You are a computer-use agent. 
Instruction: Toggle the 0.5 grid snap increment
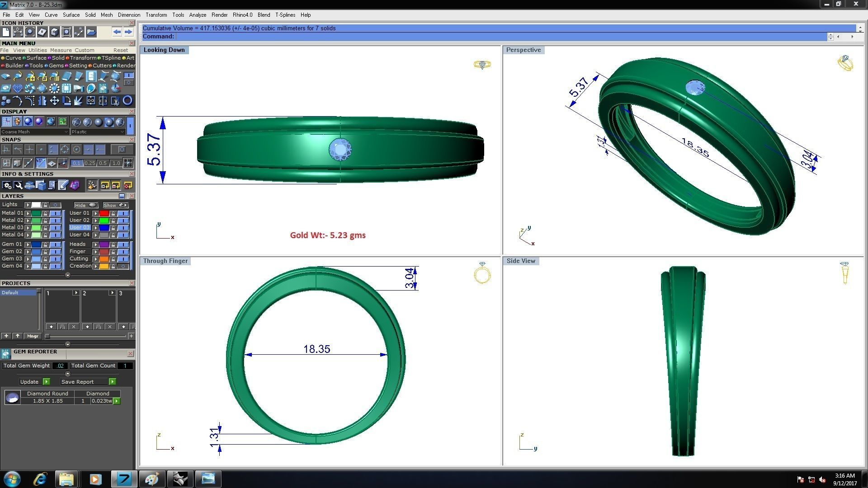pyautogui.click(x=103, y=163)
